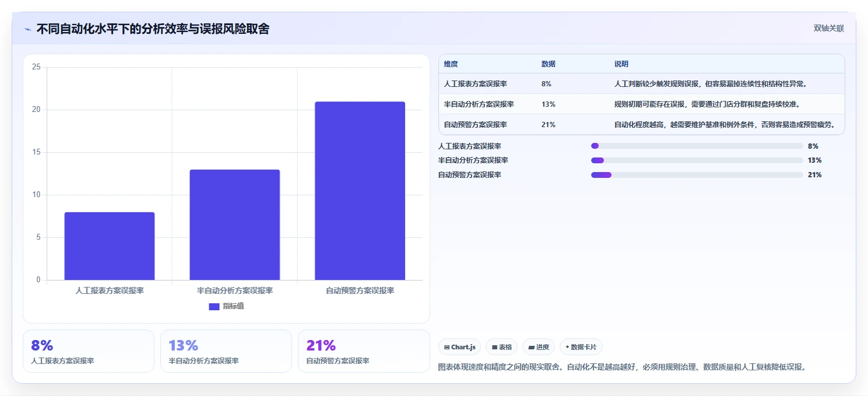
Task: Open the 13% 半自动分析方案误报率 stat card
Action: coord(226,351)
